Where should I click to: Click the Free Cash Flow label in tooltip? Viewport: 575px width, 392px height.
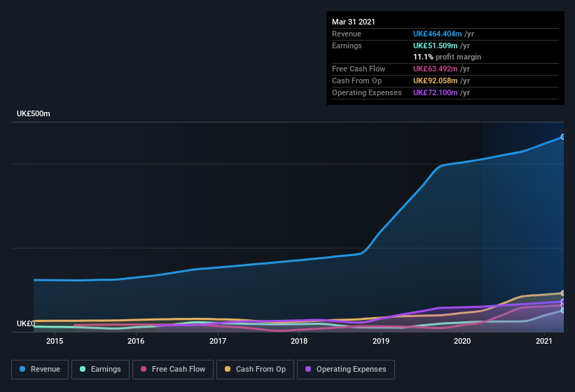tap(359, 69)
